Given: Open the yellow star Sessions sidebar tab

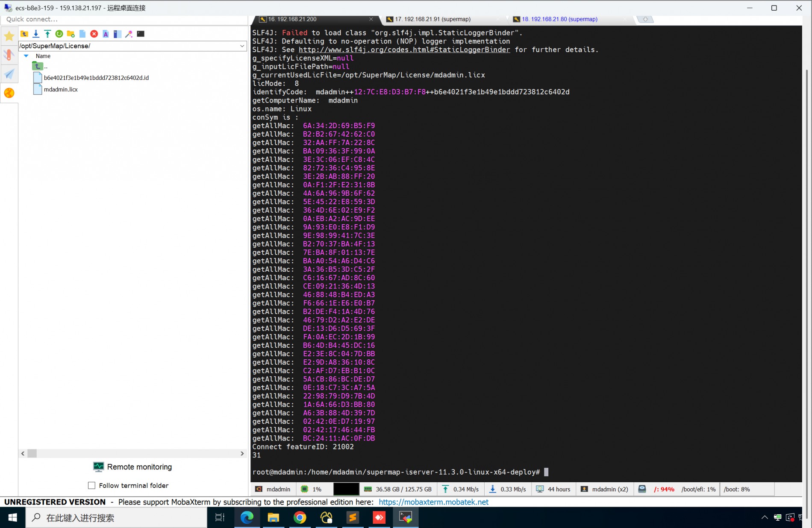Looking at the screenshot, I should [9, 36].
